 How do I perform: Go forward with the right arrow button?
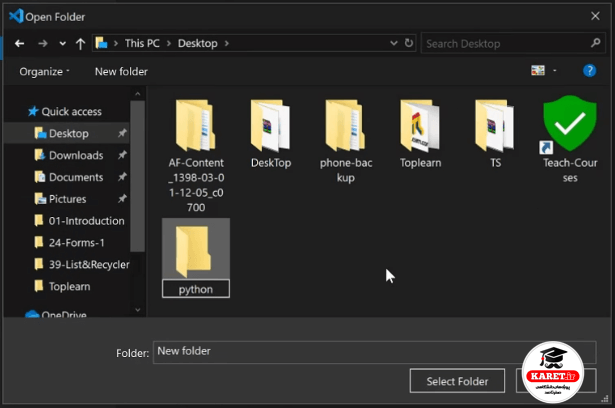tap(43, 44)
